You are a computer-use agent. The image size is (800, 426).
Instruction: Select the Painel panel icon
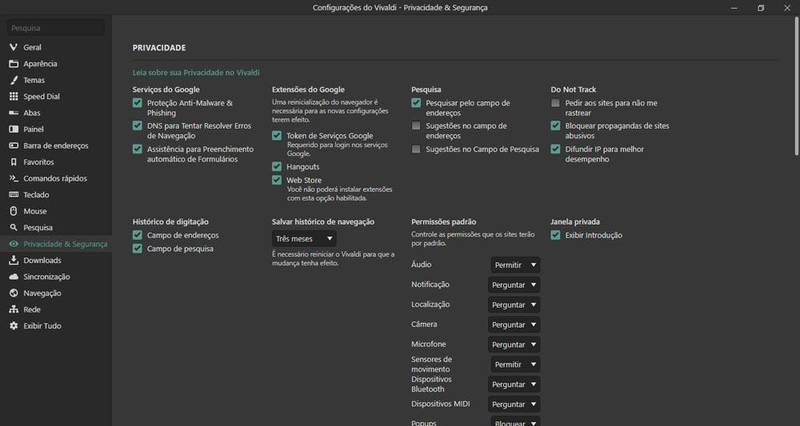14,129
